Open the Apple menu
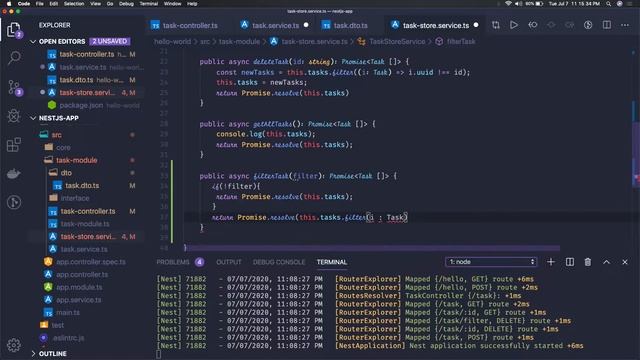Screen dimensions: 640x360 click(9, 4)
